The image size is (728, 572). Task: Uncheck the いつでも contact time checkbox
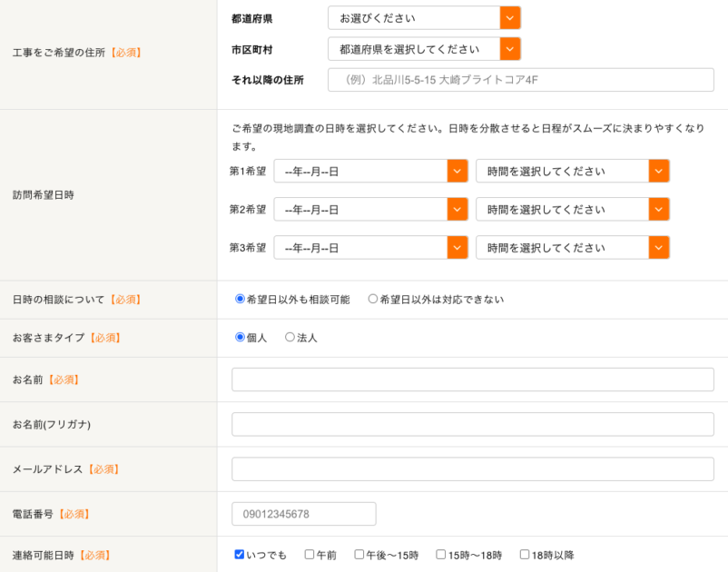(240, 555)
